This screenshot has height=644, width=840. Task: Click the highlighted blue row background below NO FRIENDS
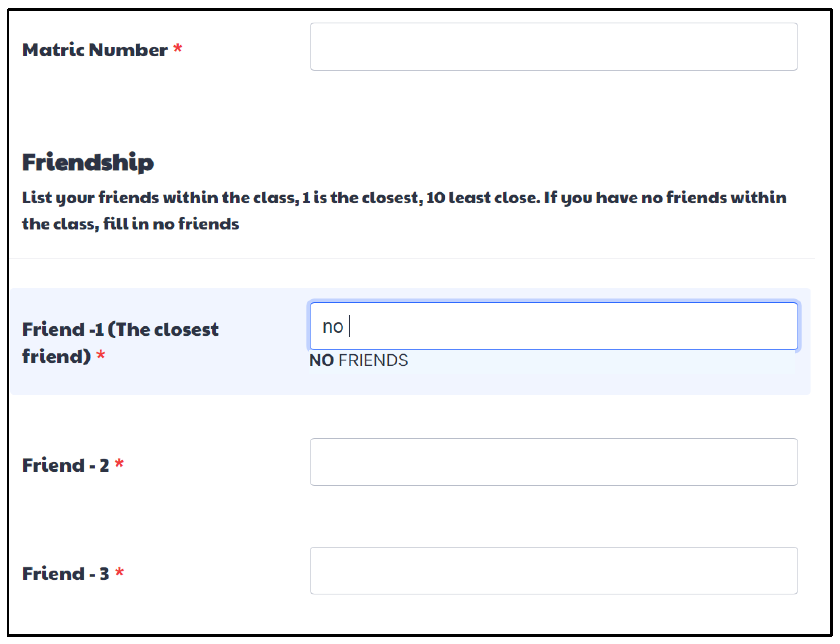pos(537,381)
